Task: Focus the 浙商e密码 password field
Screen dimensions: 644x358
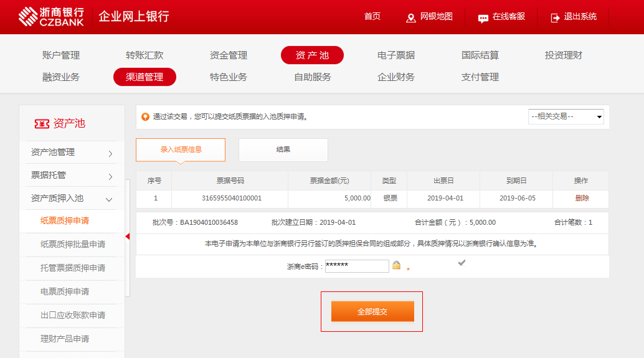Action: coord(357,266)
